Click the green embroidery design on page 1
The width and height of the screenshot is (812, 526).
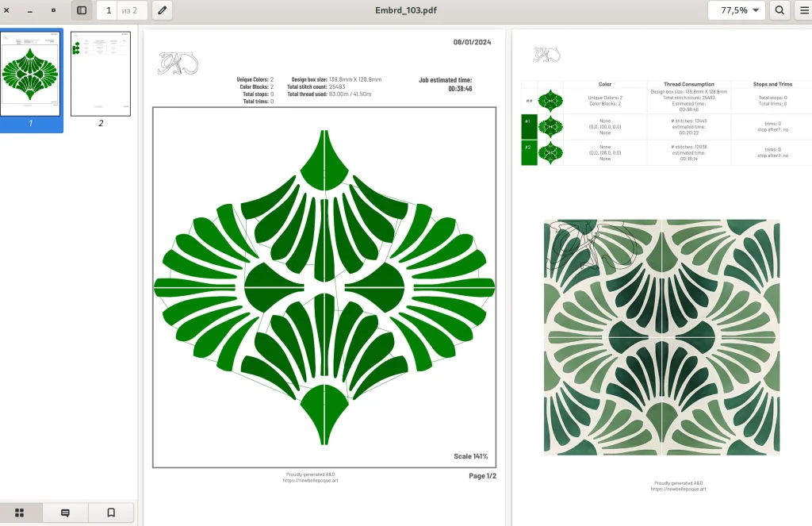point(324,287)
